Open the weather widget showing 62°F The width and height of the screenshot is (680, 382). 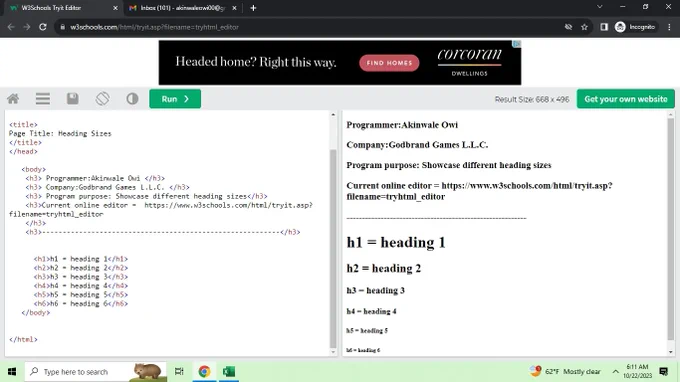point(565,372)
